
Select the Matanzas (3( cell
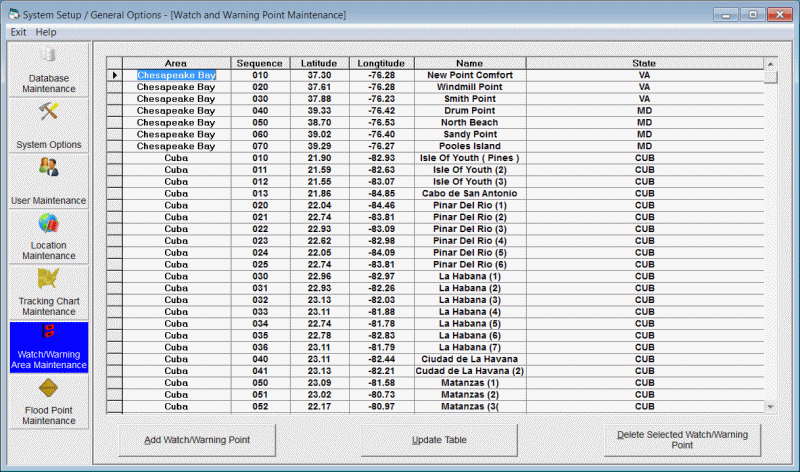(x=470, y=407)
